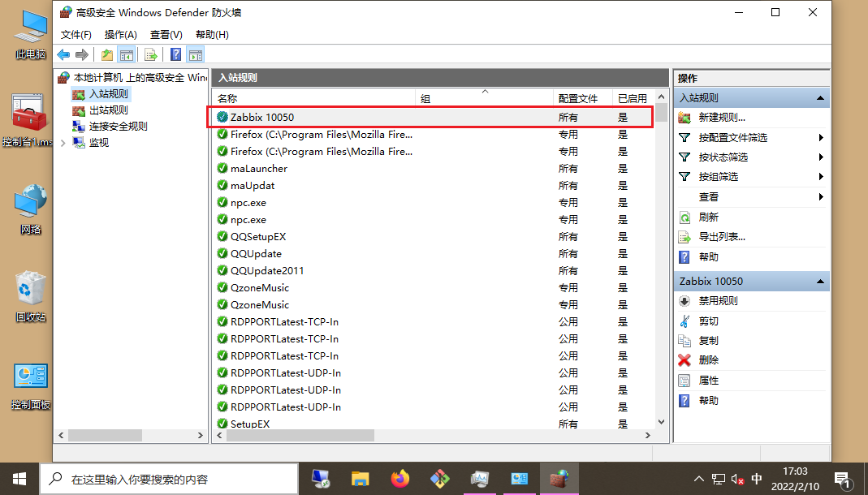Screen dimensions: 868x495
Task: Click 复制 in the actions pane
Action: (709, 340)
